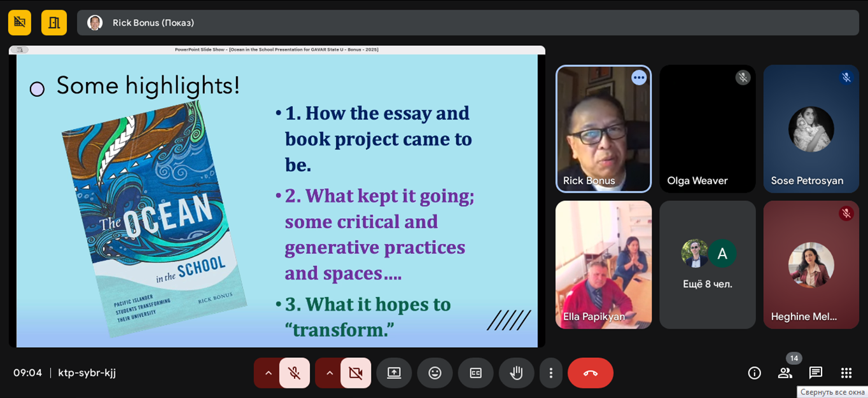
Task: Show the participants list
Action: (x=785, y=373)
